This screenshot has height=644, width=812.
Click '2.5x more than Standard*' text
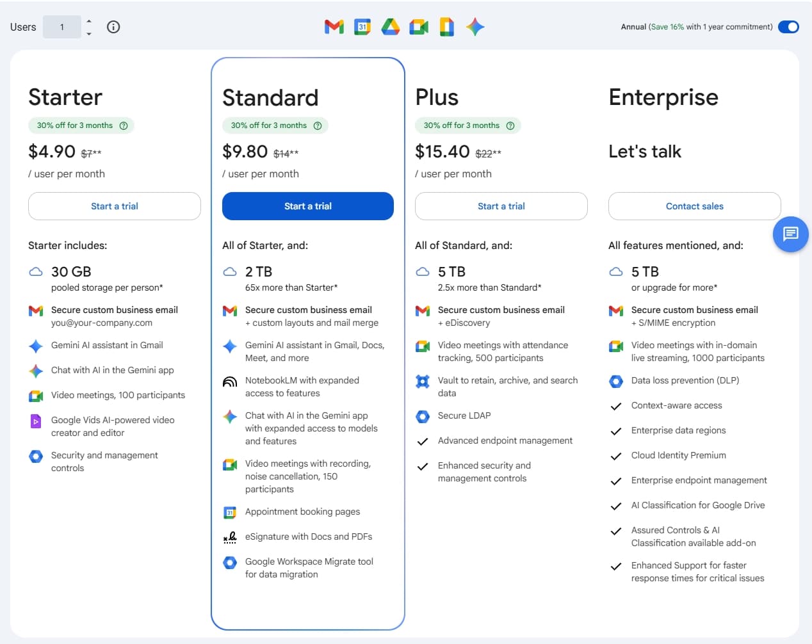pyautogui.click(x=490, y=288)
